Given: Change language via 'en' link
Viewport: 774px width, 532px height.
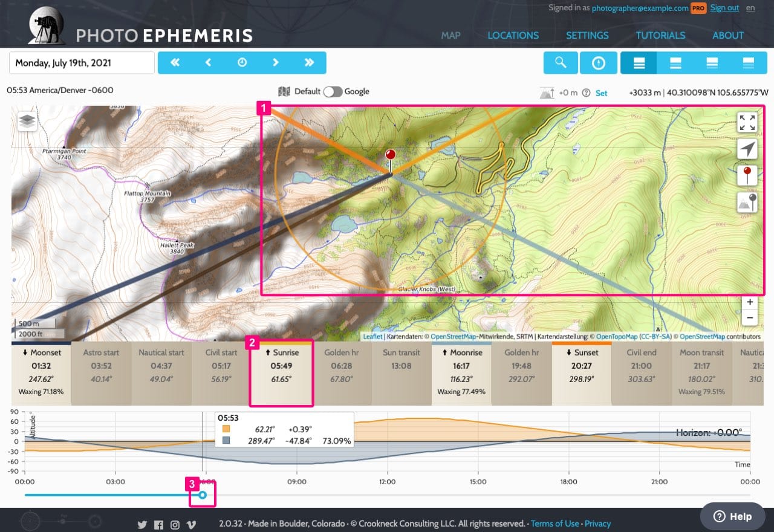Looking at the screenshot, I should [x=750, y=8].
